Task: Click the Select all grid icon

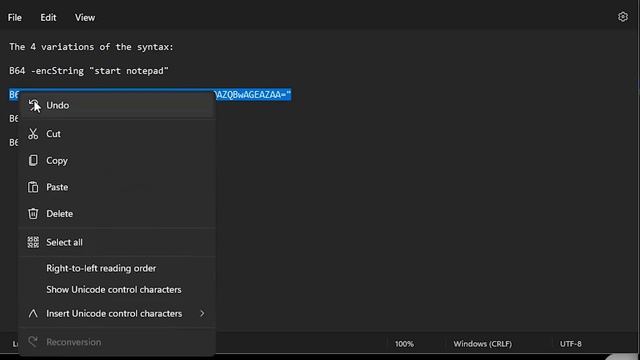Action: tap(33, 242)
